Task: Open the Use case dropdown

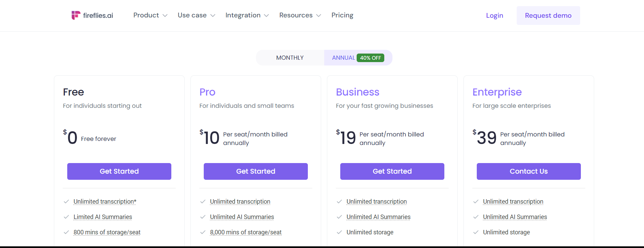Action: [196, 15]
